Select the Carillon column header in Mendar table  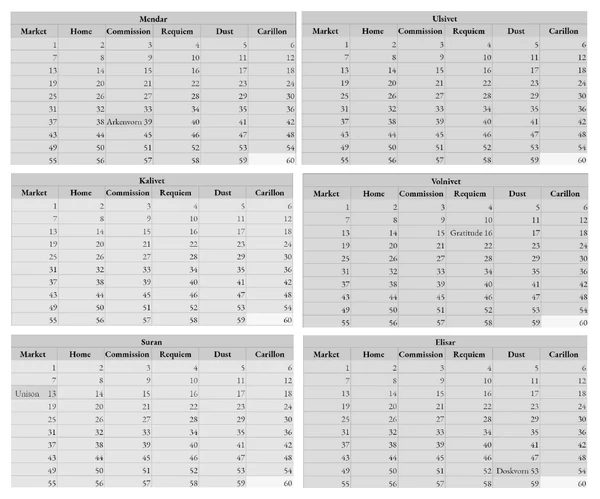tap(272, 31)
